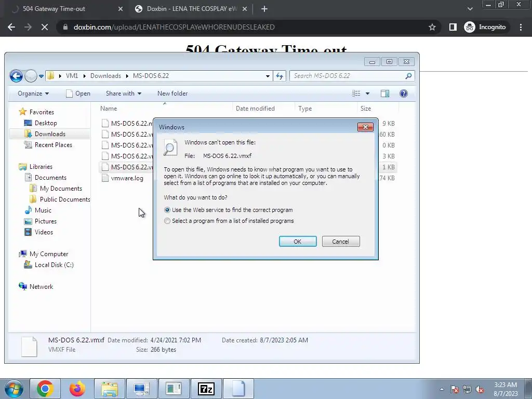Viewport: 532px width, 399px height.
Task: Switch to 504 Gateway Time-out tab
Action: pyautogui.click(x=67, y=9)
